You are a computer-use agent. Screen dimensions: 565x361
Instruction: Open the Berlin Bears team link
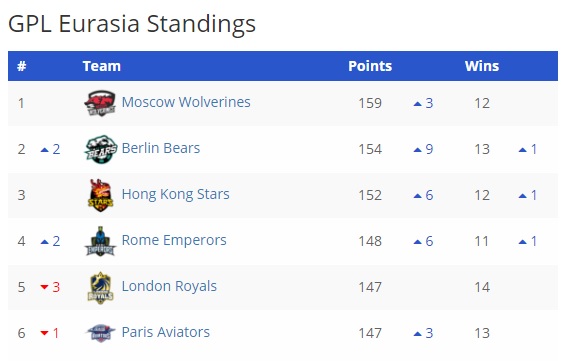tap(161, 148)
